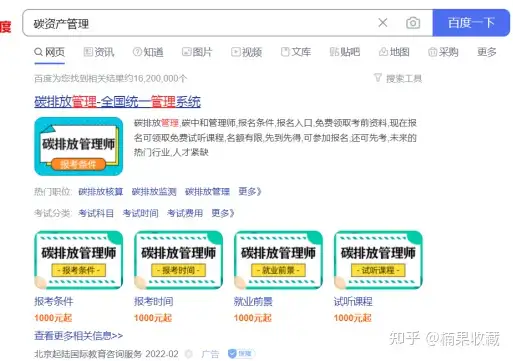
Task: Click the large 碳排放管理师 result thumbnail
Action: tap(79, 146)
